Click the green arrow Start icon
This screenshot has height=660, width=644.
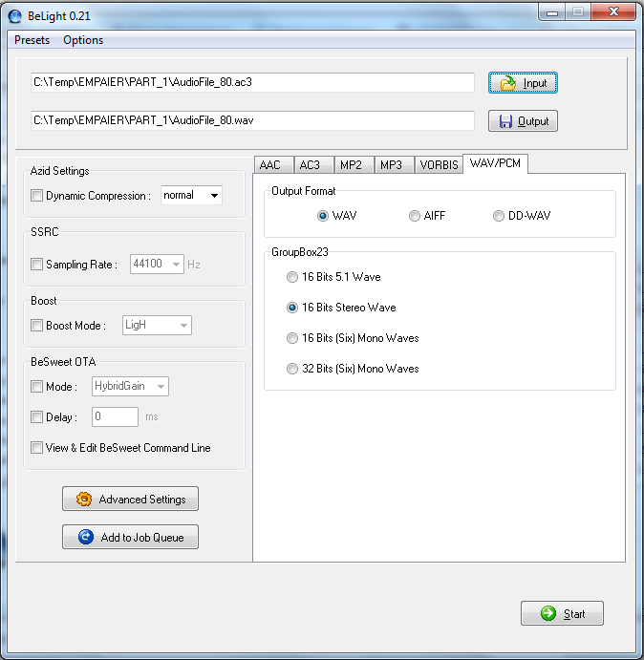tap(547, 613)
